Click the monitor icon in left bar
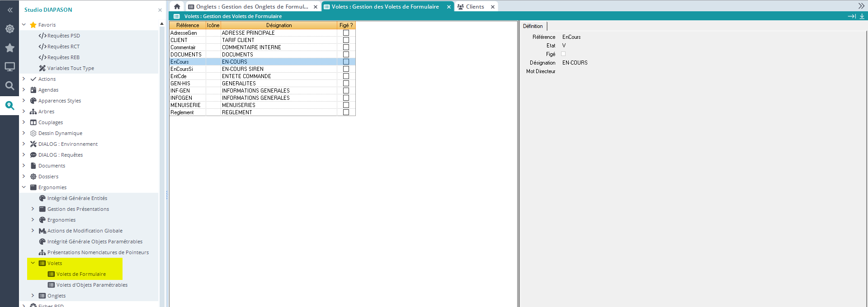 pyautogui.click(x=9, y=67)
